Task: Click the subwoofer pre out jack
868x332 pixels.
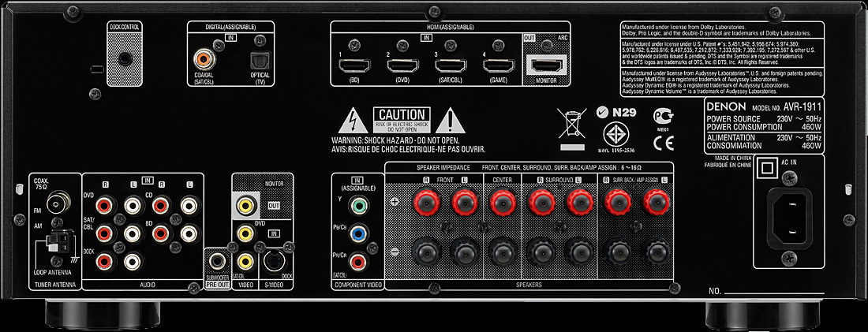Action: click(x=216, y=259)
